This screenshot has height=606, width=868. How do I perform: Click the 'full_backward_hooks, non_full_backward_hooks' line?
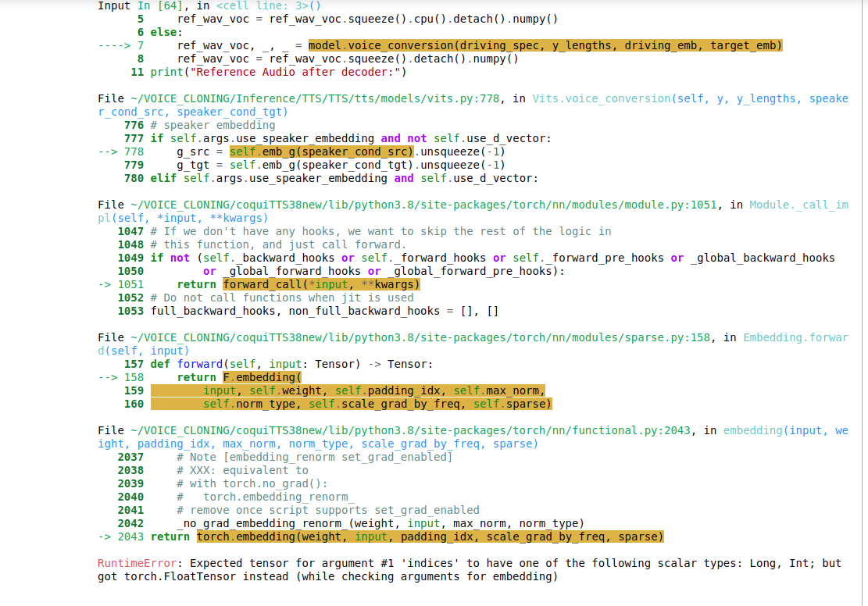coord(324,311)
